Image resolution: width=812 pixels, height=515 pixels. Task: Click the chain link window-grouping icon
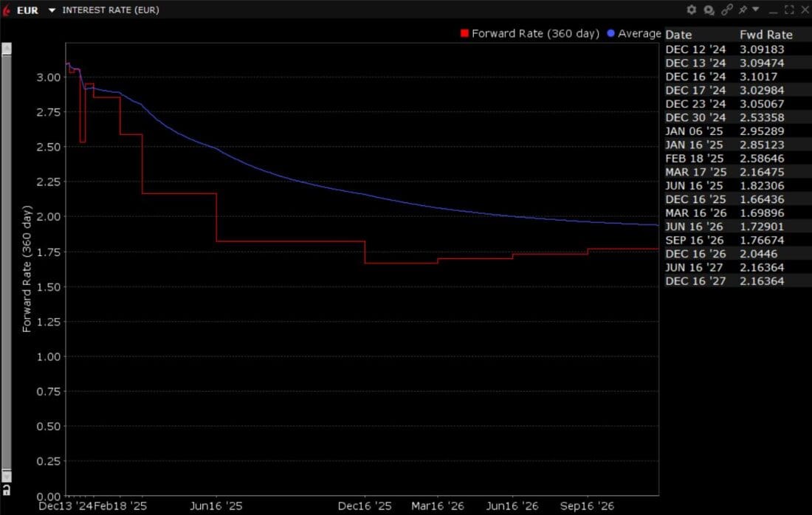[x=727, y=10]
